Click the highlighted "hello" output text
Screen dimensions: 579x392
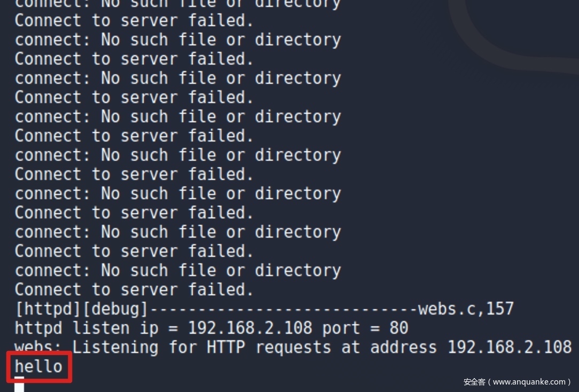tap(38, 366)
